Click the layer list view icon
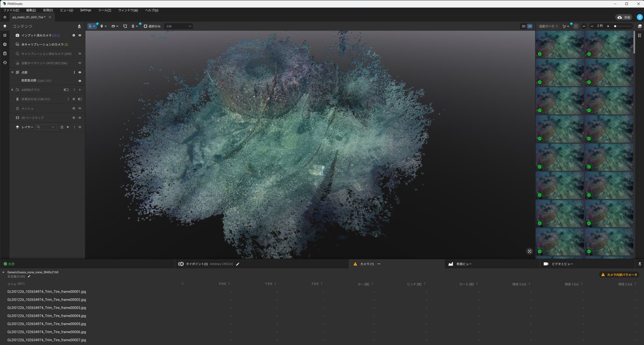The width and height of the screenshot is (644, 345). point(62,127)
